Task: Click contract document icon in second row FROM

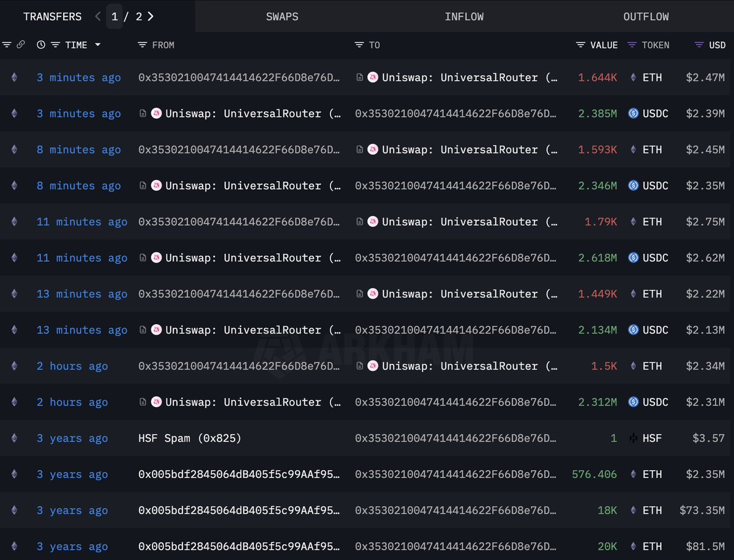Action: [x=143, y=114]
